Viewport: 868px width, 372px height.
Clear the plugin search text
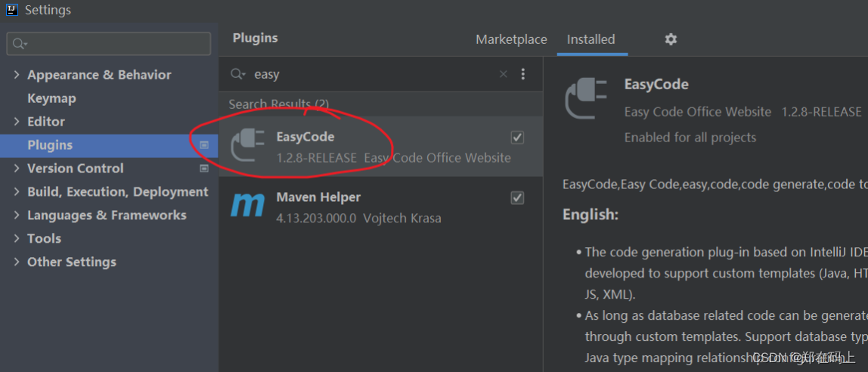pos(504,74)
